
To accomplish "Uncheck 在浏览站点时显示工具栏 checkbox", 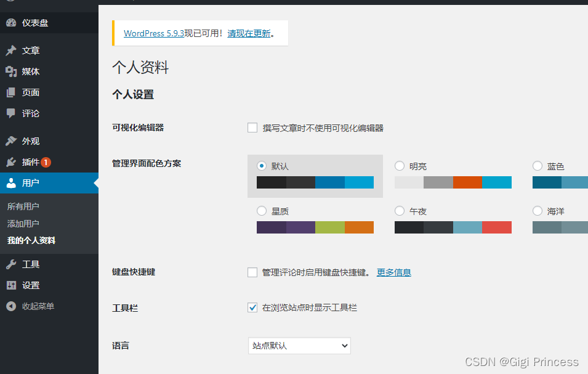I will (252, 307).
